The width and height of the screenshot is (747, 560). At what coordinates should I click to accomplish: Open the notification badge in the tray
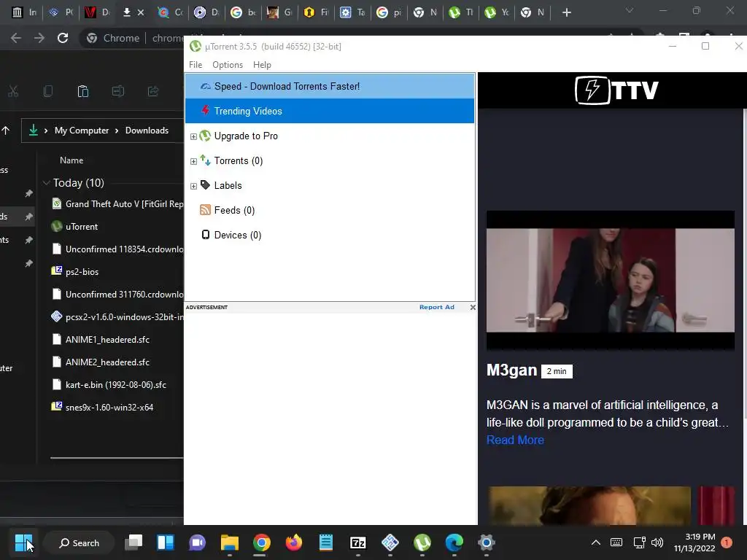pos(727,542)
